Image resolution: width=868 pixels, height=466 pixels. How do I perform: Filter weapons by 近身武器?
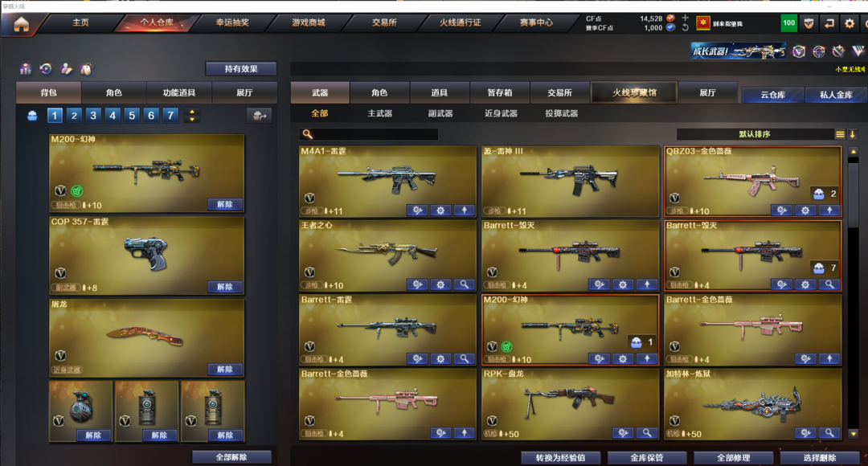(501, 113)
